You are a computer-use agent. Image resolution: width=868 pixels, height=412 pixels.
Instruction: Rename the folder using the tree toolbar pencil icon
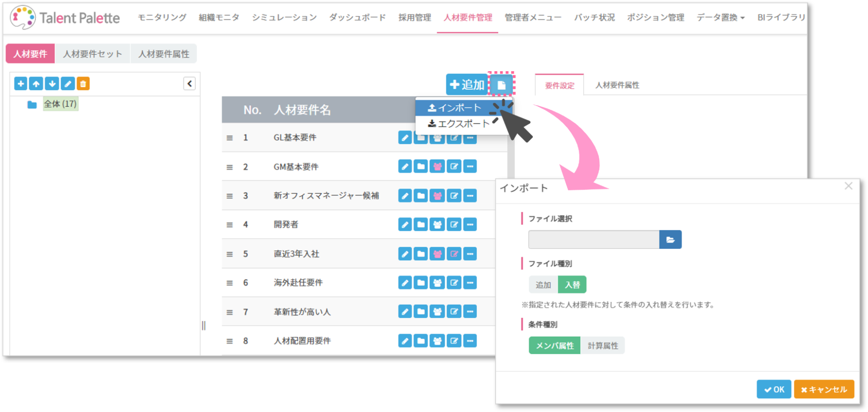pos(67,83)
